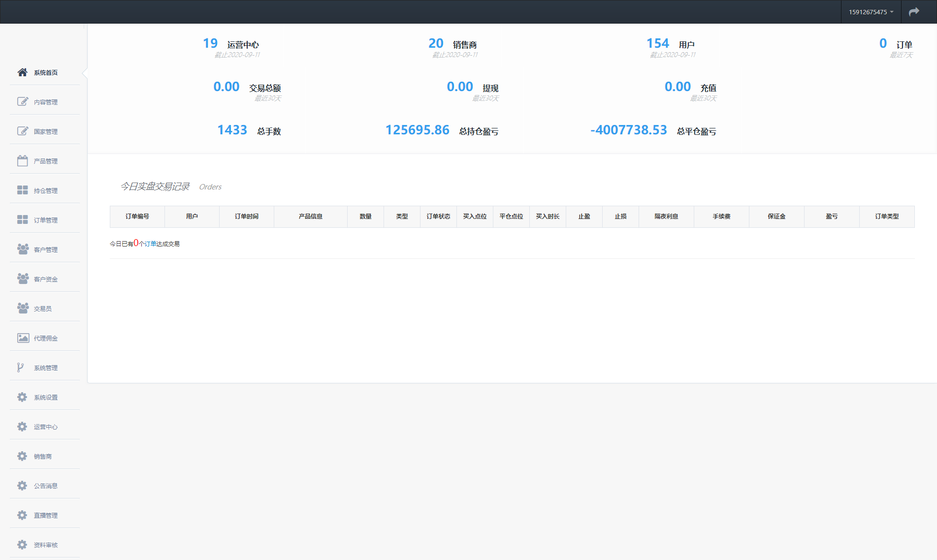Viewport: 937px width, 560px height.
Task: Open 国家管理 in the sidebar
Action: 45,132
